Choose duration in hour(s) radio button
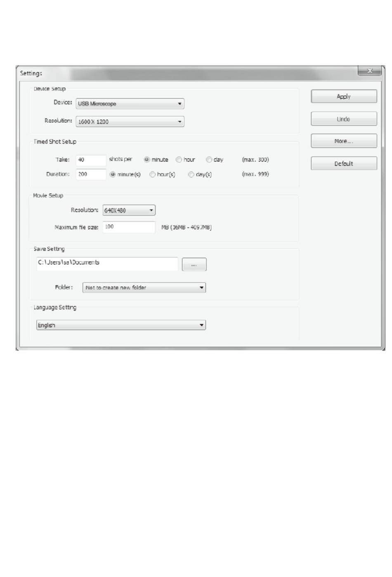 (x=153, y=174)
